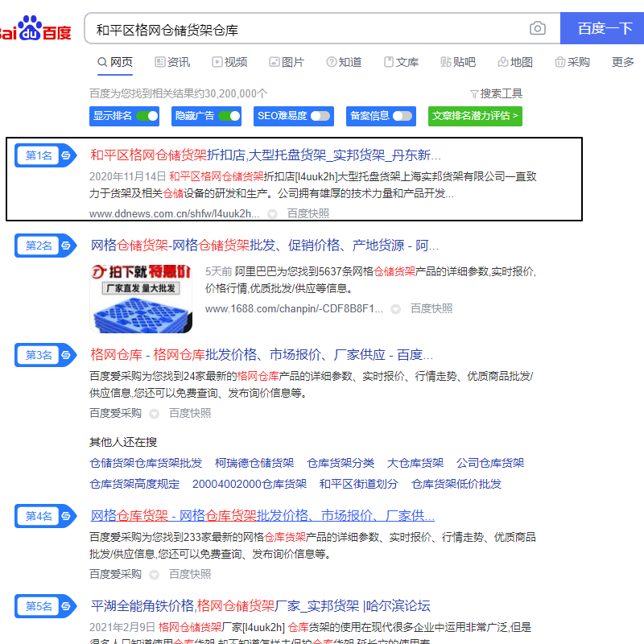644x644 pixels.
Task: Click www.ddnews.com.cn result URL
Action: (x=174, y=214)
